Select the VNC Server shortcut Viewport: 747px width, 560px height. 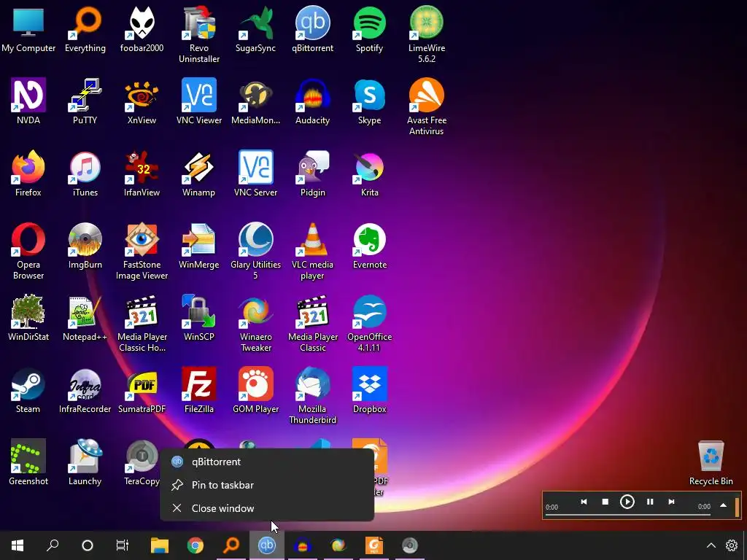pos(256,174)
